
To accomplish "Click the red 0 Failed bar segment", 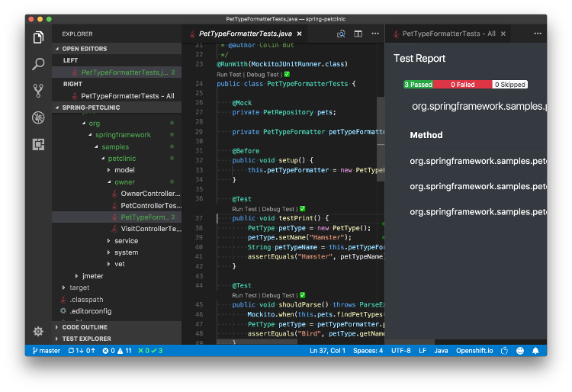I will [463, 85].
